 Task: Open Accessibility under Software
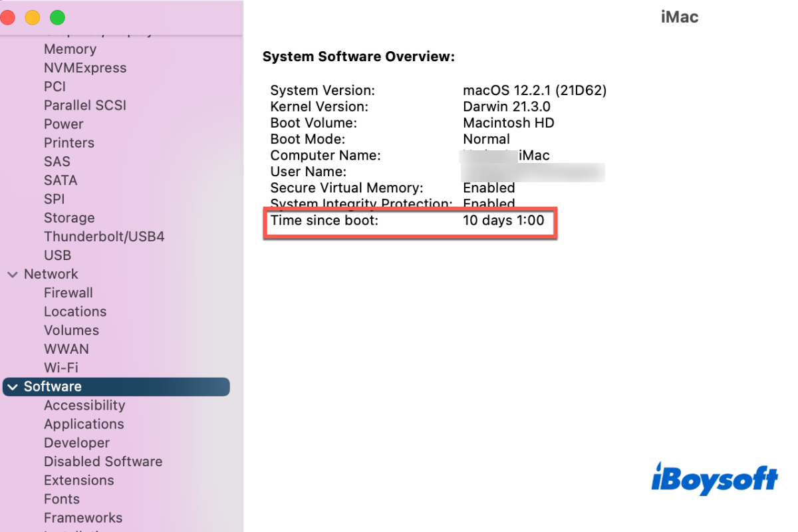(x=84, y=405)
